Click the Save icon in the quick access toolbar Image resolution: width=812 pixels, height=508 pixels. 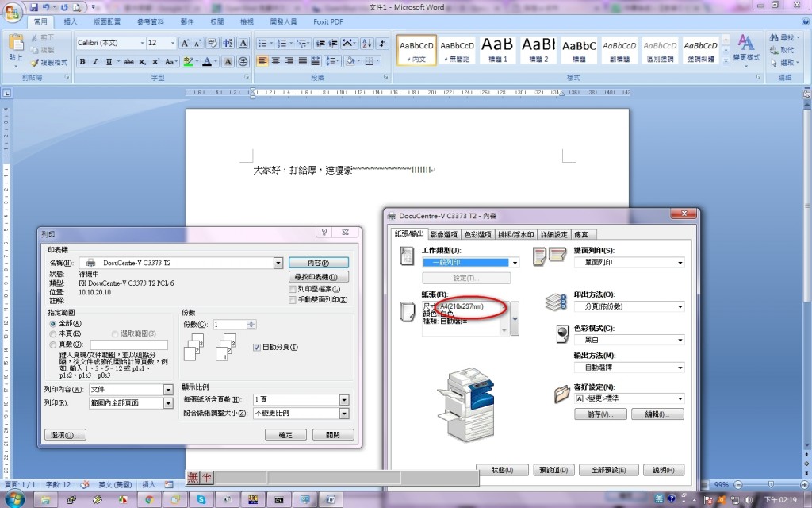(x=34, y=7)
